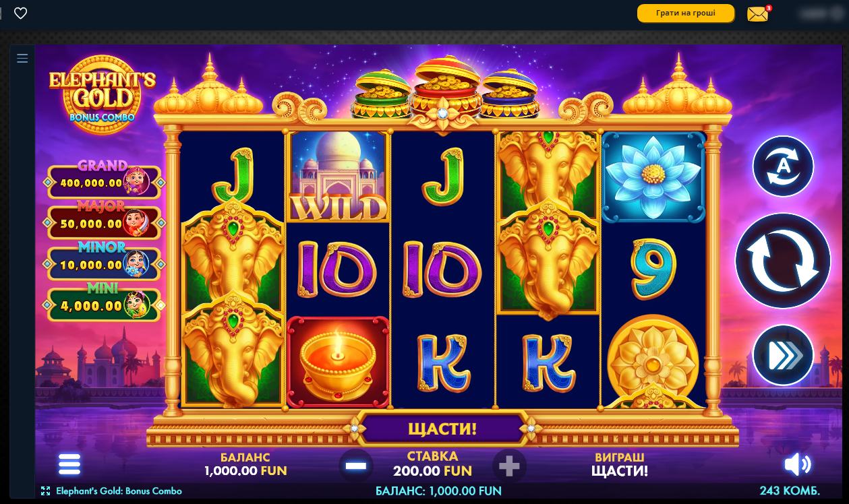Click the coin pots above reels

(443, 86)
